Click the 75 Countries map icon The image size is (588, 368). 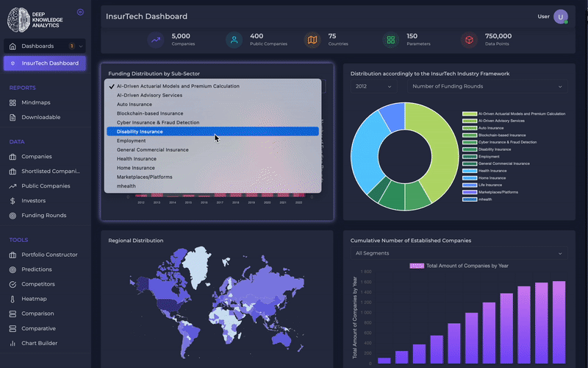312,40
